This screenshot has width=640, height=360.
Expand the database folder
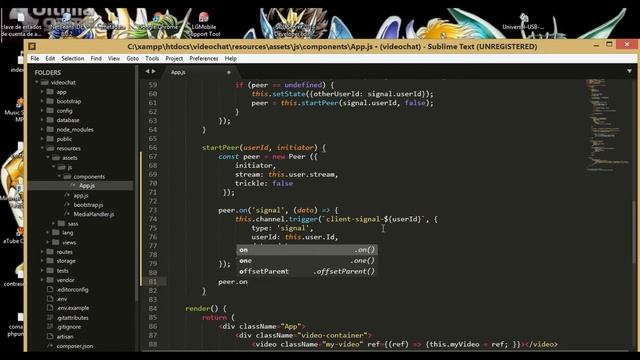coord(42,120)
